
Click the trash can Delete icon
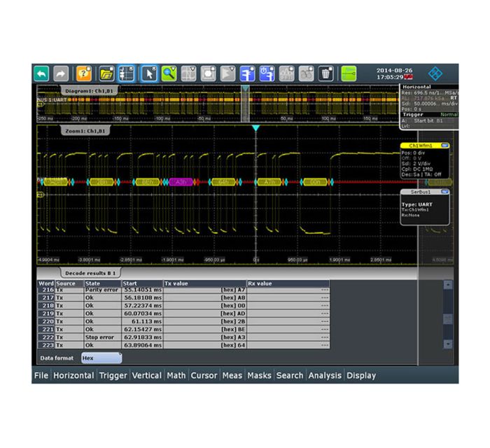[325, 74]
